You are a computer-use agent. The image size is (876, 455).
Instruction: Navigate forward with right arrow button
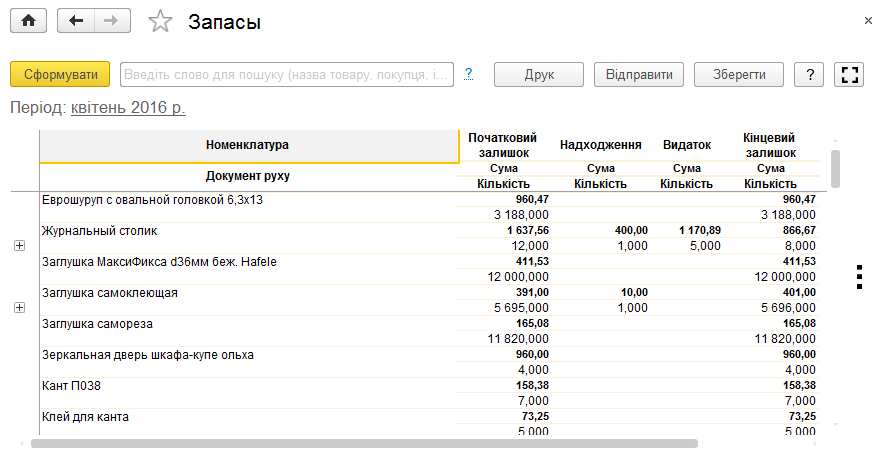click(x=112, y=21)
